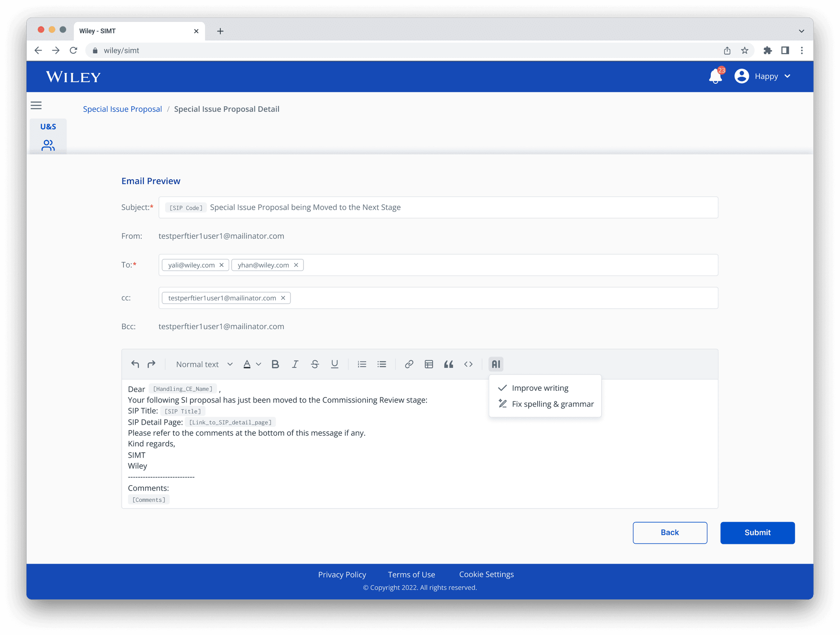This screenshot has width=840, height=635.
Task: Click the undo arrow in editor toolbar
Action: [x=135, y=364]
